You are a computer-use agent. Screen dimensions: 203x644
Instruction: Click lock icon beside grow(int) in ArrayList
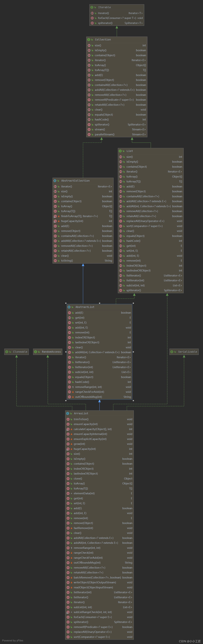point(71,444)
